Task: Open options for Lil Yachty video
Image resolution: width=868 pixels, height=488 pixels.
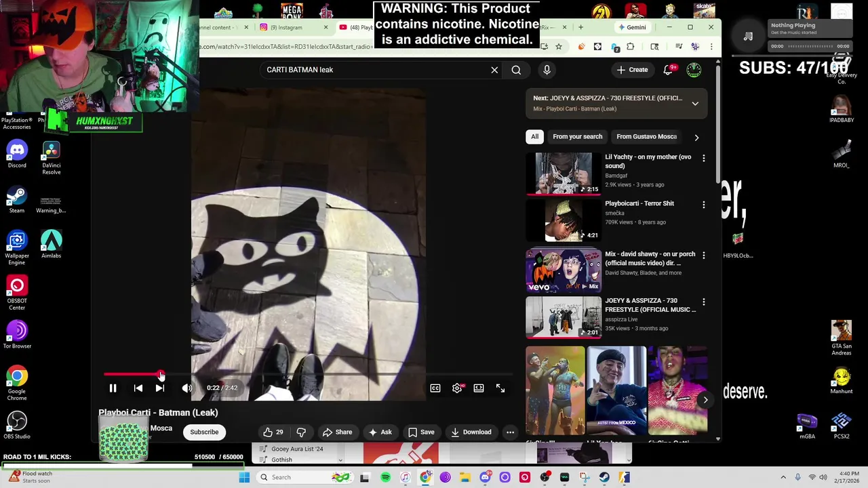Action: pos(703,158)
